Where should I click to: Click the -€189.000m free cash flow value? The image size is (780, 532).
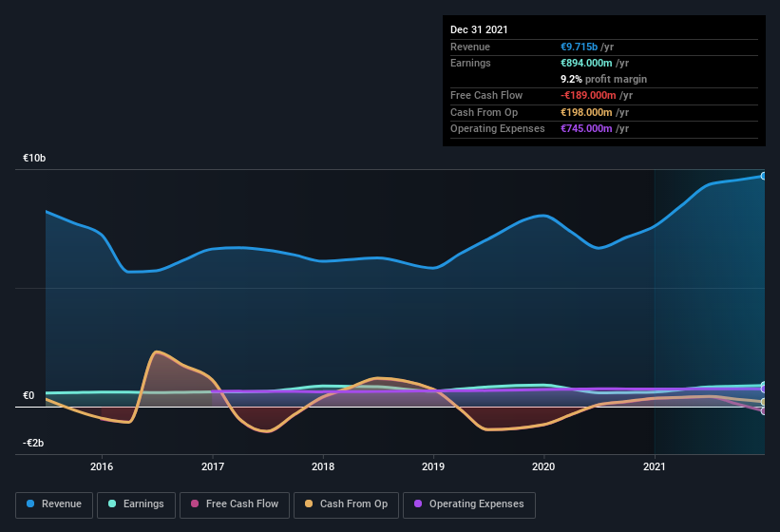588,95
